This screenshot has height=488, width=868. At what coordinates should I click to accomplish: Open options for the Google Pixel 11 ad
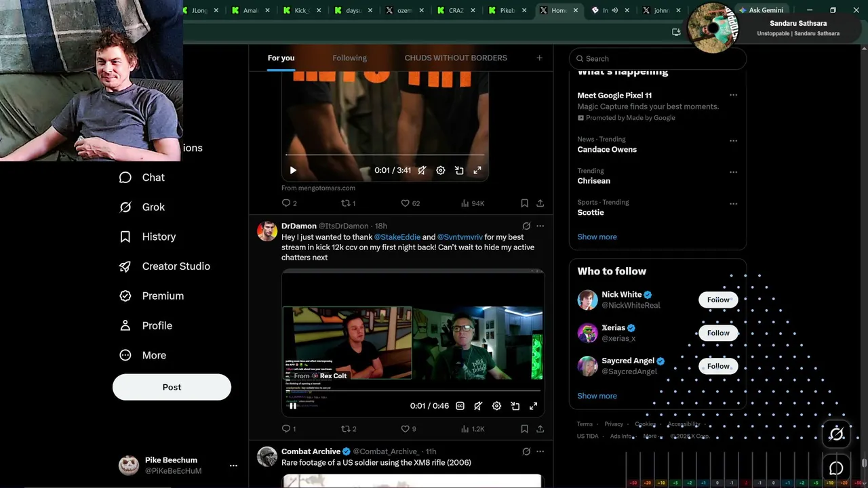point(733,96)
